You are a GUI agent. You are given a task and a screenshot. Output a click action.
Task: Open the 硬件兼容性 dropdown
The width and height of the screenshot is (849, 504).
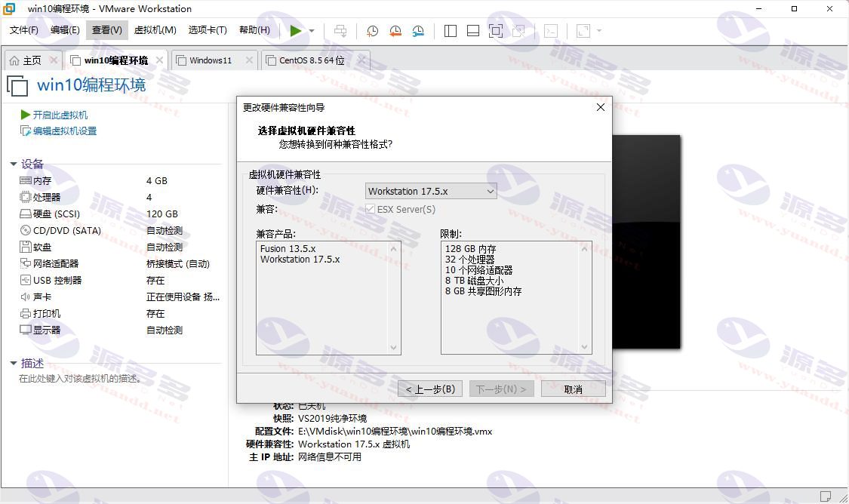point(431,191)
